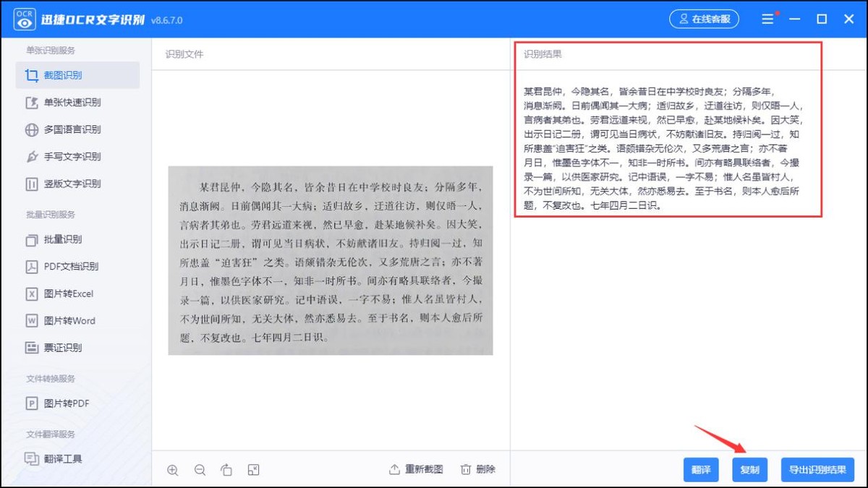Select the 批量识别 batch recognition tool
This screenshot has width=868, height=488.
[75, 239]
